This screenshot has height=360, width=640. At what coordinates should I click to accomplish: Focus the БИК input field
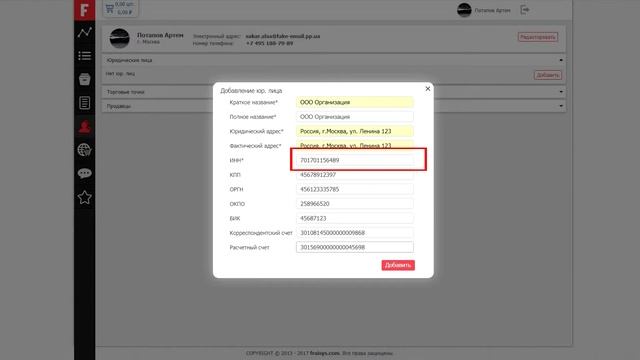355,218
